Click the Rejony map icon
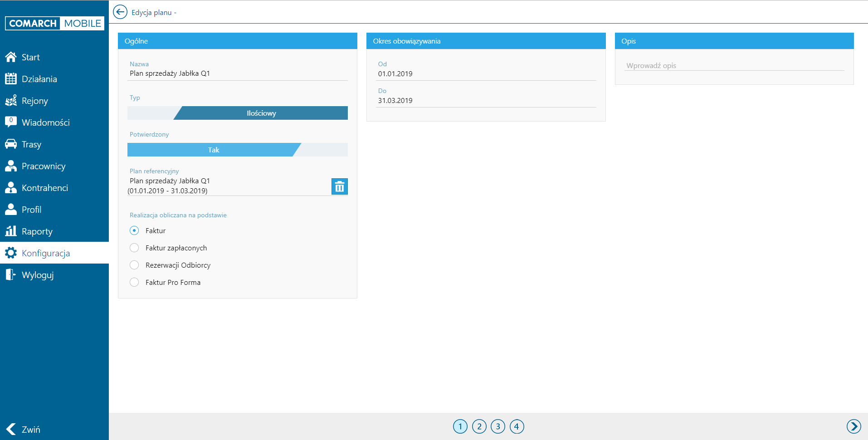This screenshot has height=440, width=868. pos(11,100)
